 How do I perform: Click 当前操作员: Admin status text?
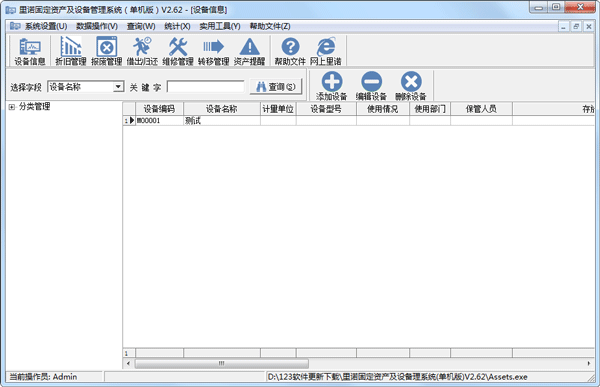coord(43,377)
